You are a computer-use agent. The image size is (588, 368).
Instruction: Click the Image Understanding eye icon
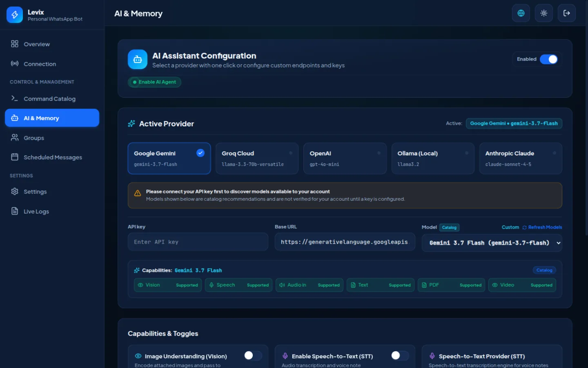tap(138, 356)
